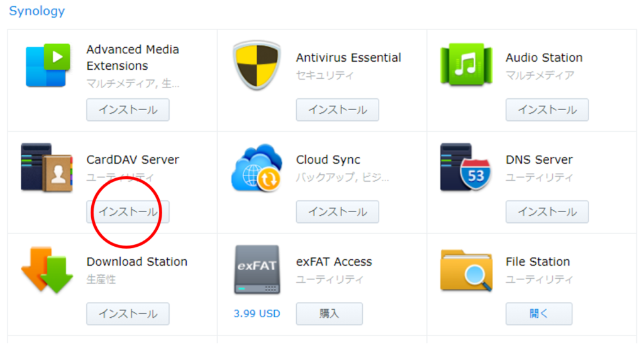This screenshot has width=644, height=350.
Task: Click 生産性 category under Download Station
Action: (x=101, y=279)
